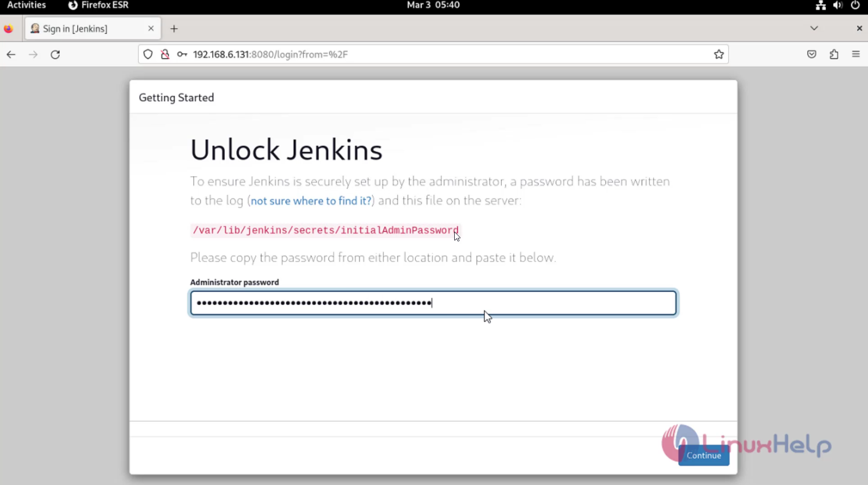Open the extensions puzzle icon
The height and width of the screenshot is (485, 868).
[x=834, y=54]
